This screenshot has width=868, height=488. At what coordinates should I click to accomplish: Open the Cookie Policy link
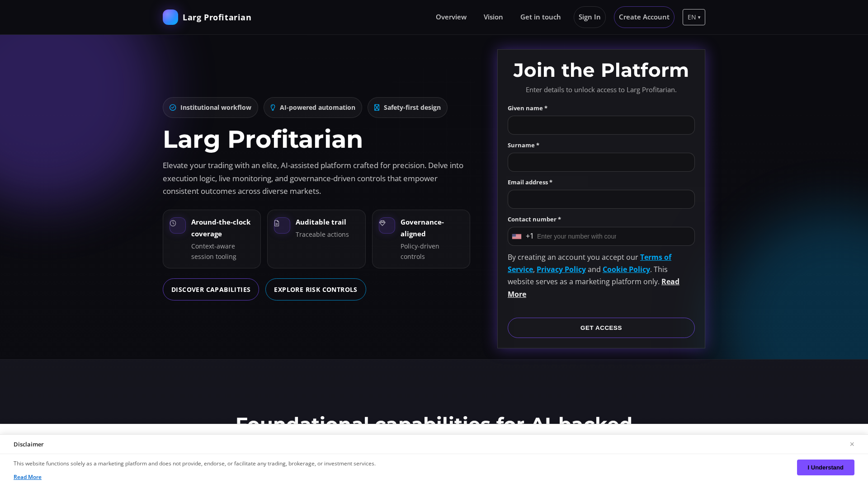coord(626,269)
